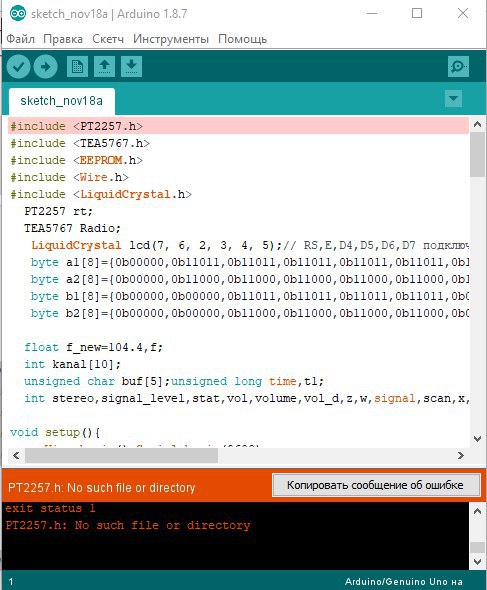Create a new sketch with New icon
This screenshot has height=590, width=487.
(78, 67)
